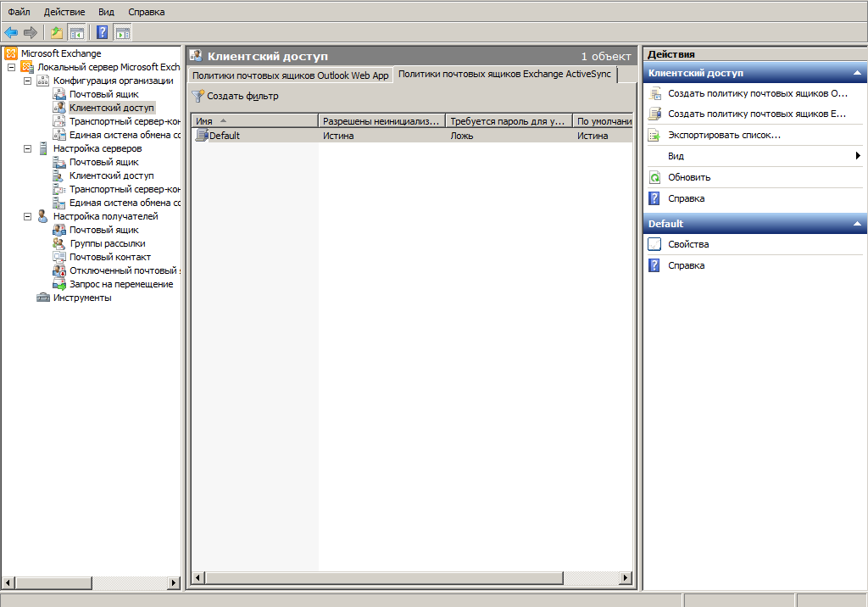Click the Экспортировать список icon
Screen dimensions: 868x607
[655, 135]
